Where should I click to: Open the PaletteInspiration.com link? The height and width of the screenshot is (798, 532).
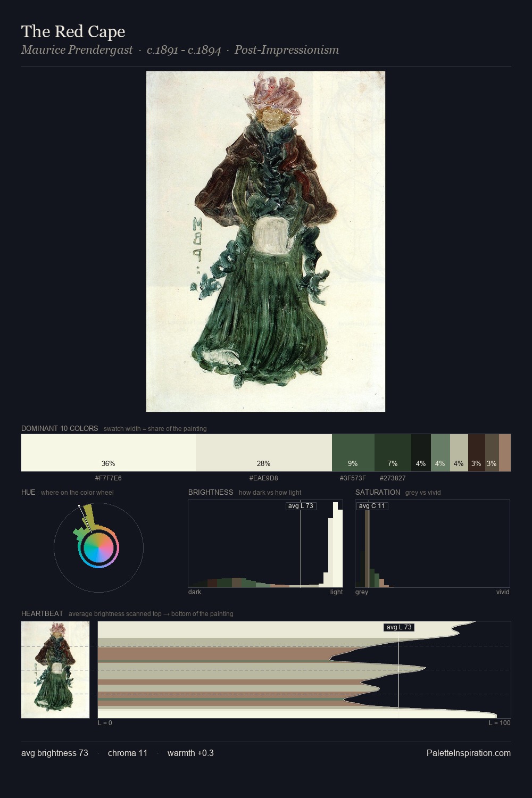[469, 753]
